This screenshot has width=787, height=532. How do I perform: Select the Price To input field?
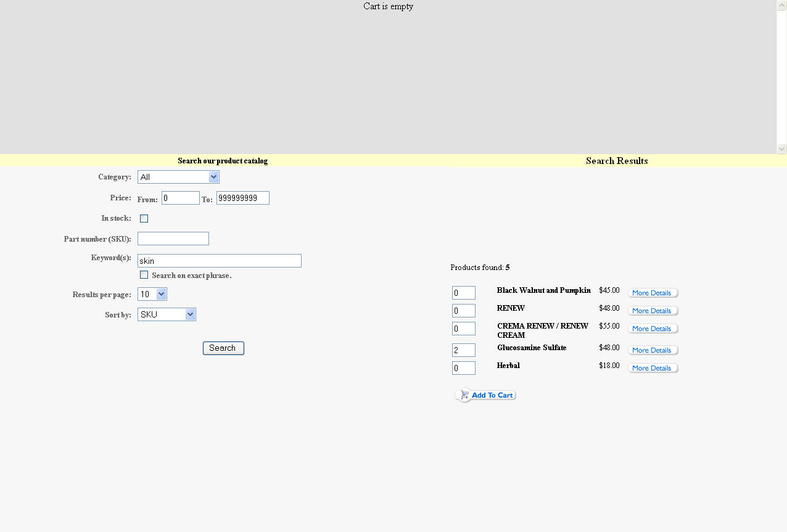pyautogui.click(x=242, y=198)
